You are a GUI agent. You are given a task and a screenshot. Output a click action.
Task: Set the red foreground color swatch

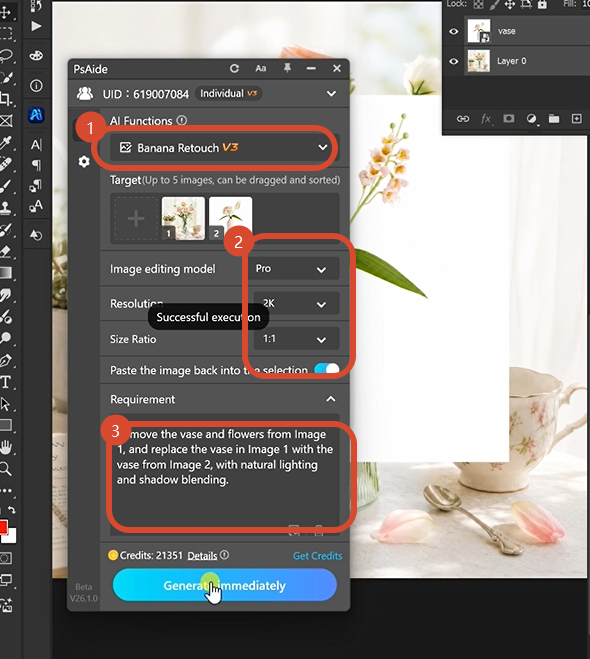coord(3,526)
